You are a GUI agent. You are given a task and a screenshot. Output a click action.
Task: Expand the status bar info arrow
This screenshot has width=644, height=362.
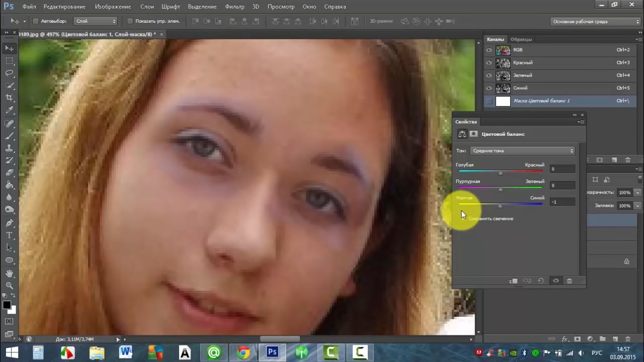pyautogui.click(x=118, y=339)
